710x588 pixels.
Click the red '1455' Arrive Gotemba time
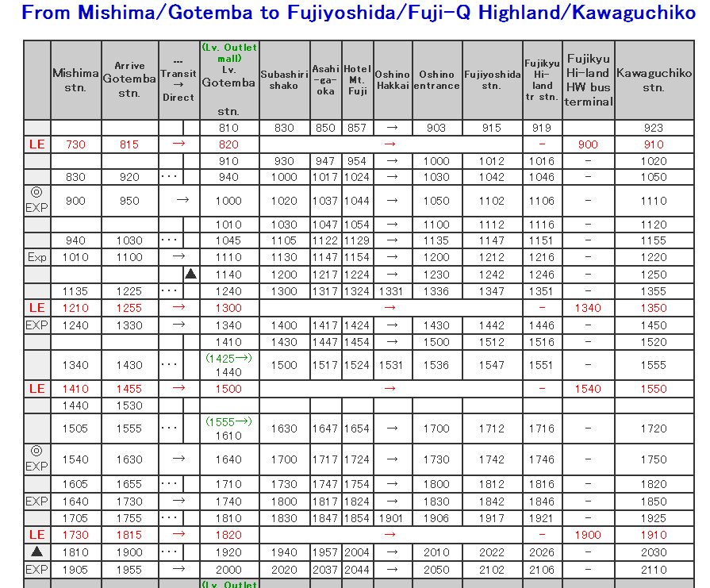pyautogui.click(x=129, y=389)
